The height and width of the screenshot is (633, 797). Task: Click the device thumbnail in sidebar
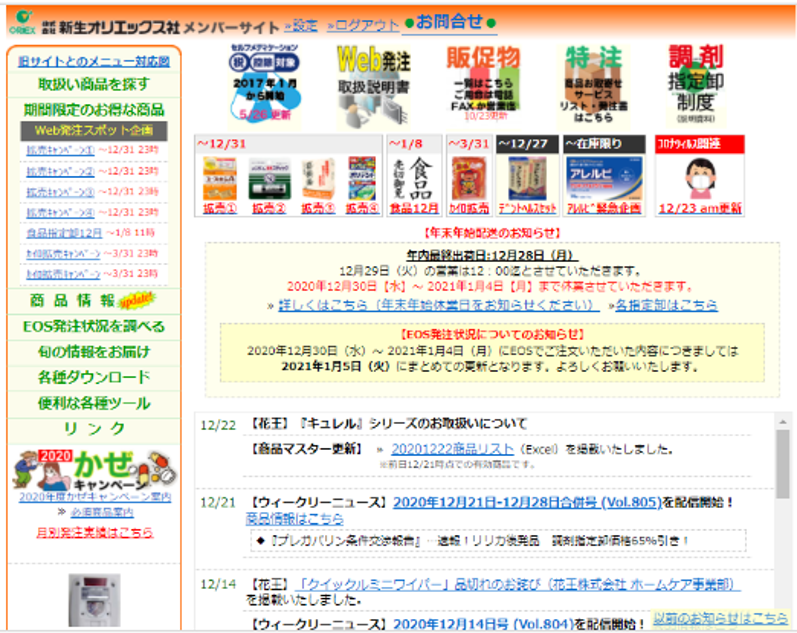coord(95,600)
